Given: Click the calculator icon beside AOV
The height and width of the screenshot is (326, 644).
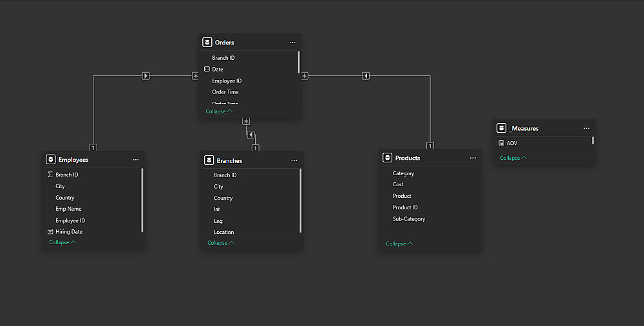Looking at the screenshot, I should point(502,143).
